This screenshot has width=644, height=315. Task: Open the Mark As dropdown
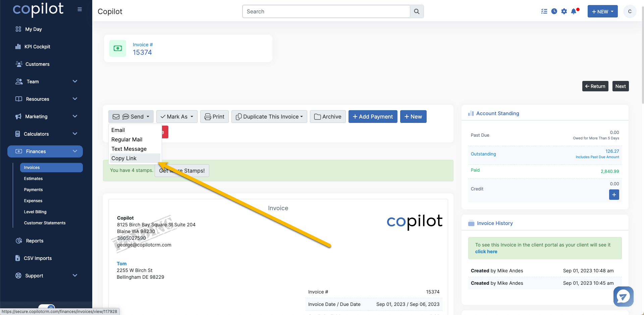tap(177, 117)
